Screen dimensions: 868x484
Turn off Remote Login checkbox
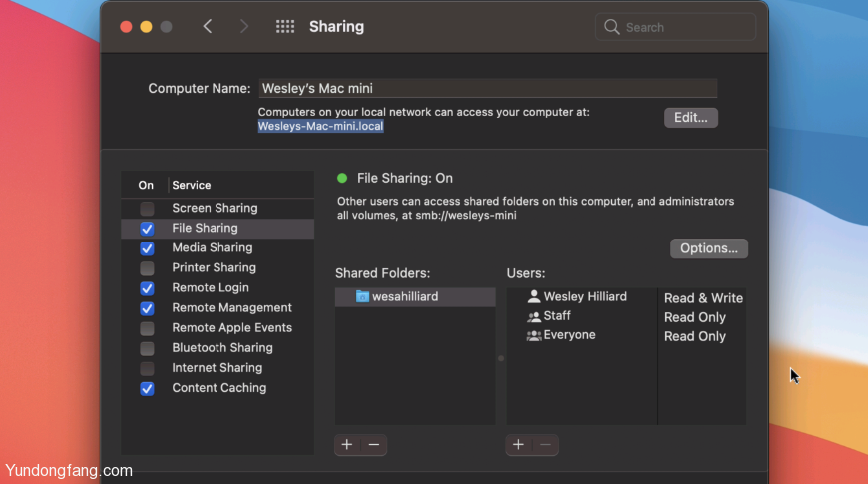(147, 288)
